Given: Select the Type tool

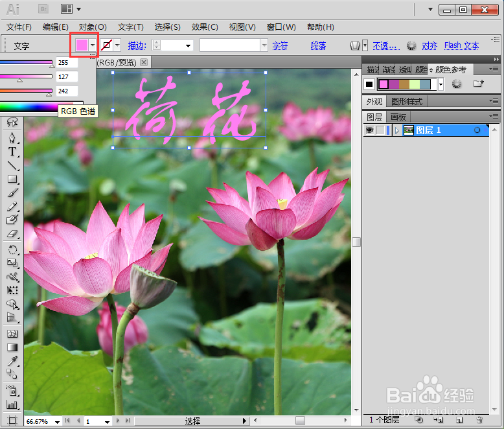Looking at the screenshot, I should (12, 152).
